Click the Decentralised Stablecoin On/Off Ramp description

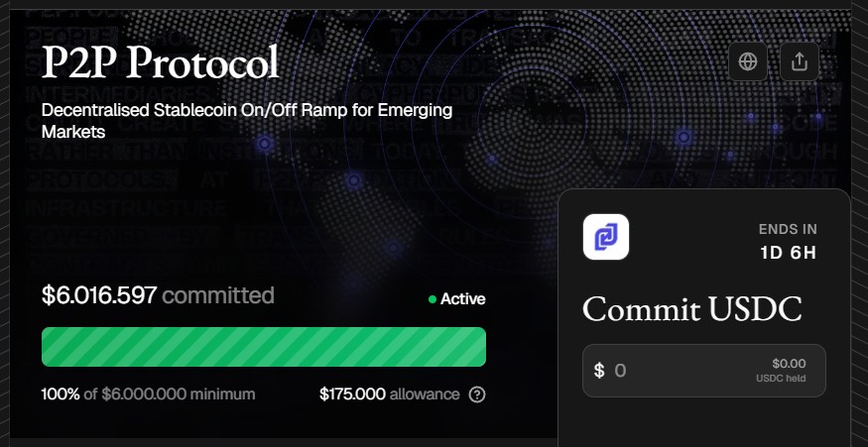[x=247, y=120]
